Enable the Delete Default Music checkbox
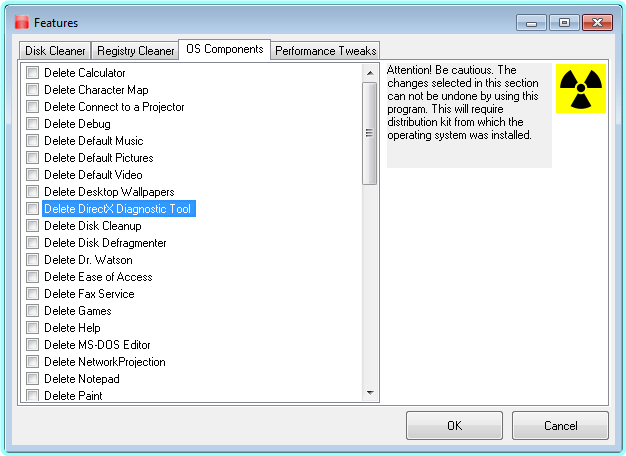The image size is (626, 456). click(32, 141)
